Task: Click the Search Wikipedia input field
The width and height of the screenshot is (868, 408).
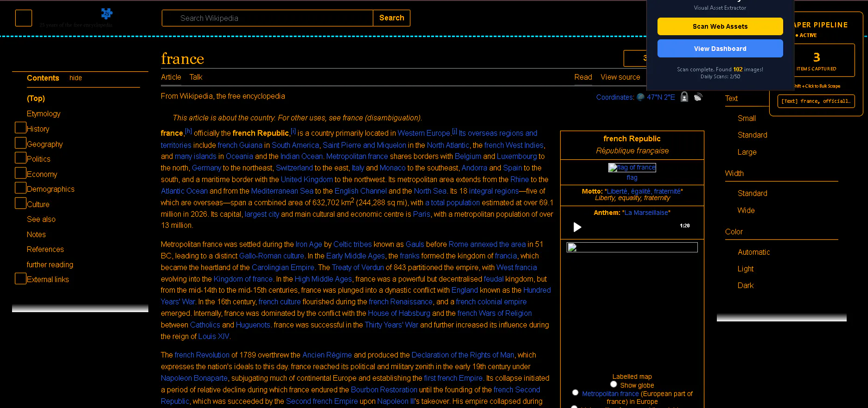Action: click(268, 18)
